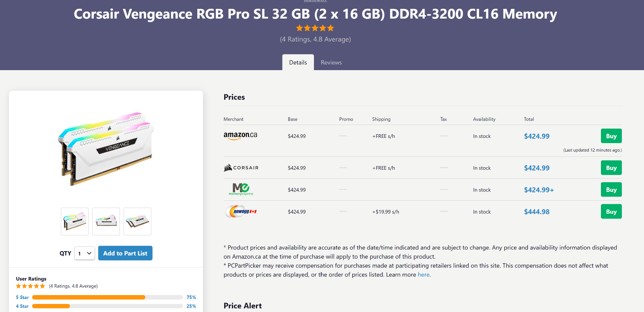Click the amazon.ca total price $424.99
The image size is (644, 312).
(x=537, y=136)
